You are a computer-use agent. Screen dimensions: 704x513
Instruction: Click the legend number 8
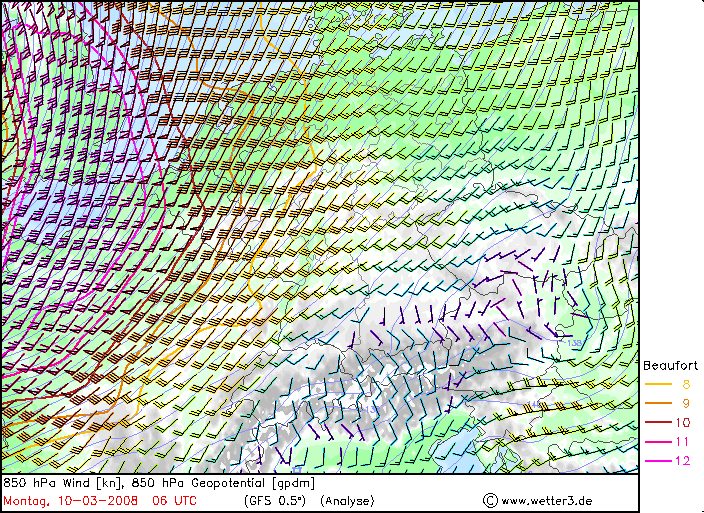click(686, 384)
